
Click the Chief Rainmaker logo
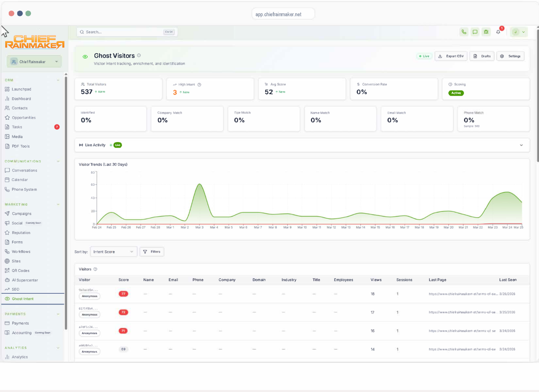tap(35, 42)
